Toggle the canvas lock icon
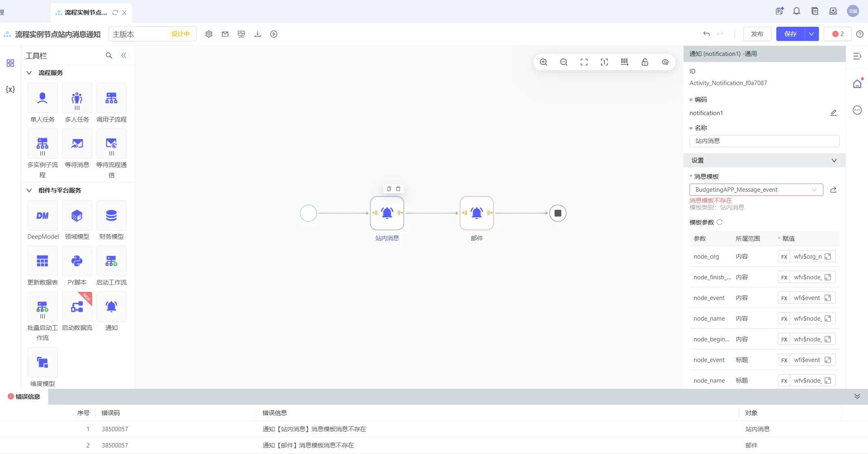 (x=645, y=62)
